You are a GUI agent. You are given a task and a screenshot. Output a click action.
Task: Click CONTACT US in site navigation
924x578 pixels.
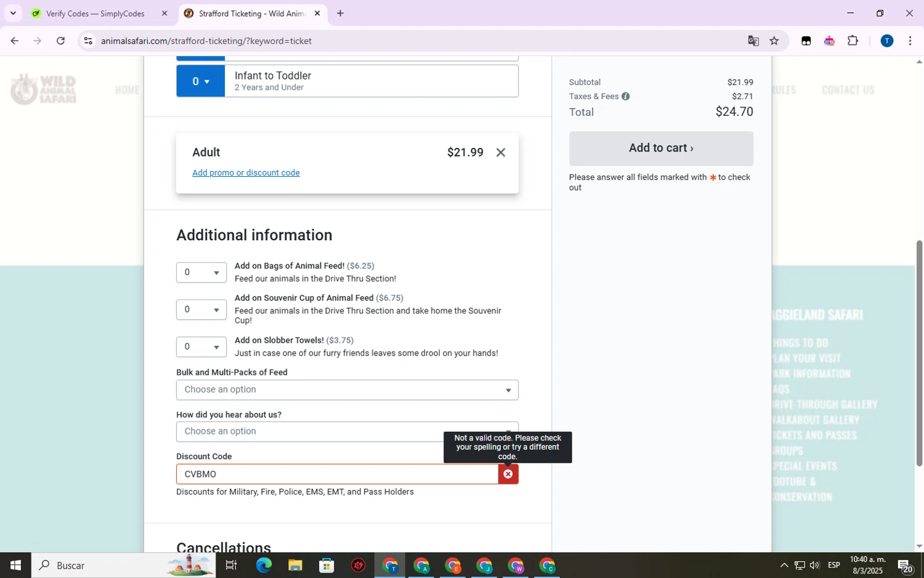[x=848, y=90]
